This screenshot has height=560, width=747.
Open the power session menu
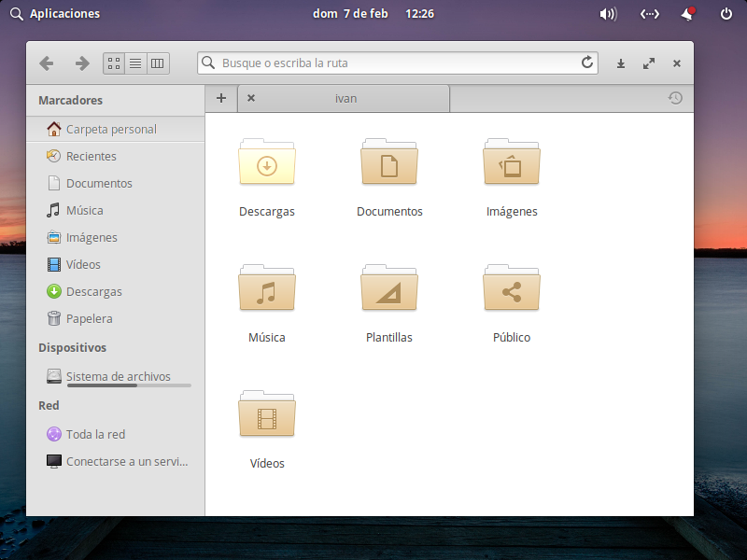click(726, 14)
